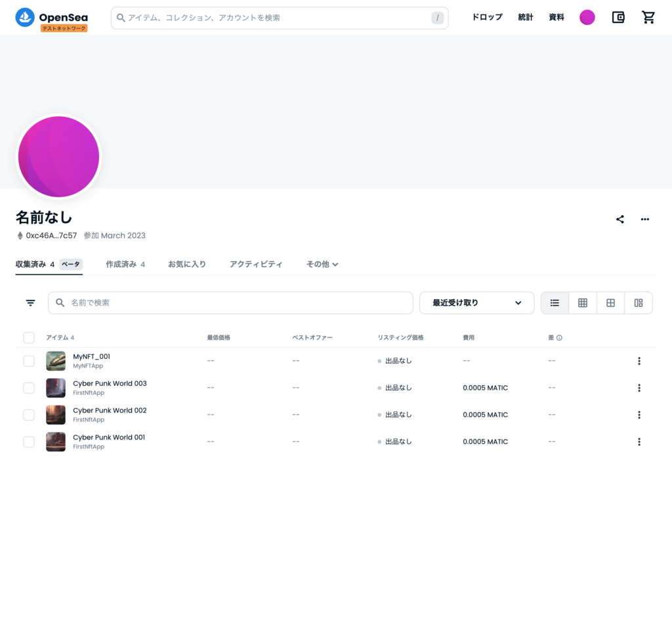Expand the その他 tab dropdown

pyautogui.click(x=322, y=264)
